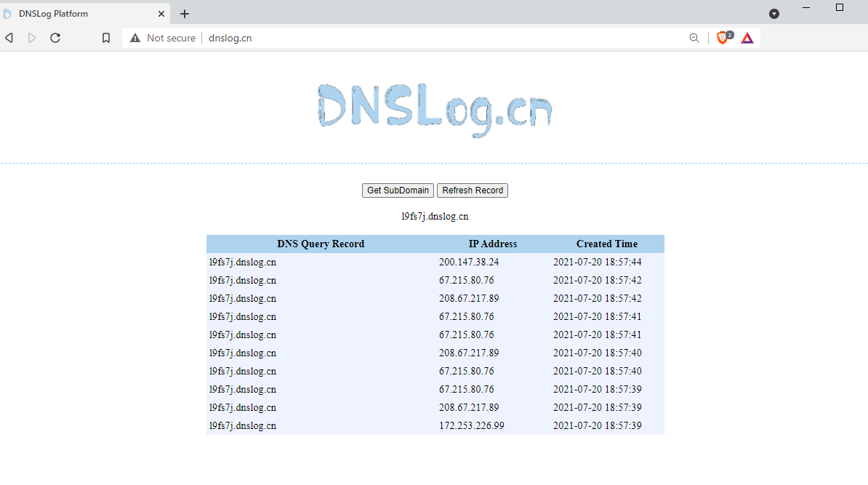This screenshot has height=485, width=868.
Task: Close the DNSLog Platform tab
Action: point(161,14)
